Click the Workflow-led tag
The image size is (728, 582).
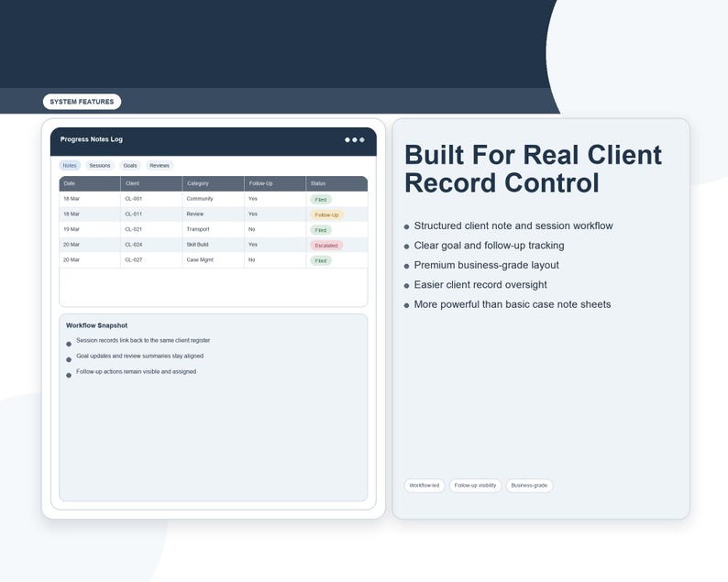click(x=425, y=486)
